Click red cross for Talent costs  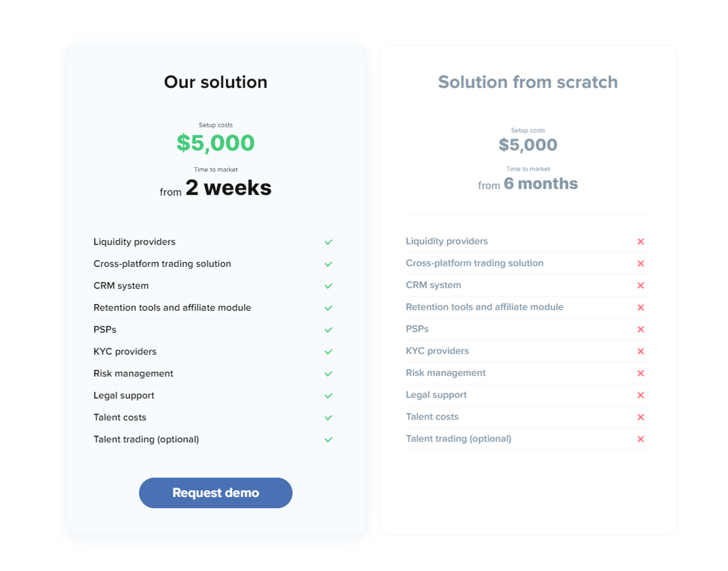tap(641, 417)
